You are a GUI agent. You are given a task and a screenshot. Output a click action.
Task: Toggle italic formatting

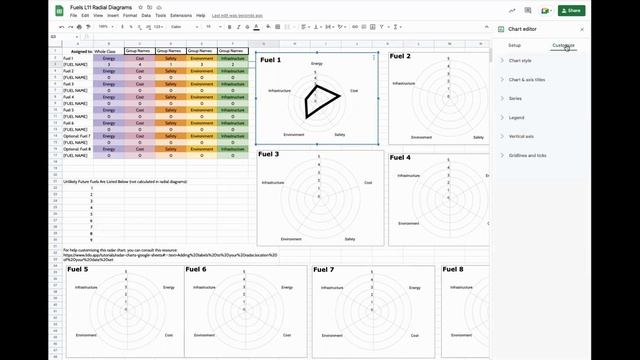pos(238,27)
